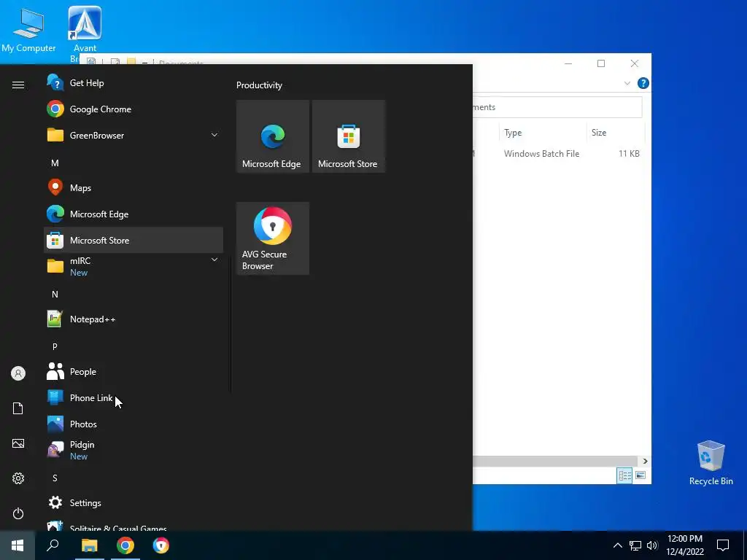
Task: Minimize the Explorer window
Action: (x=568, y=63)
